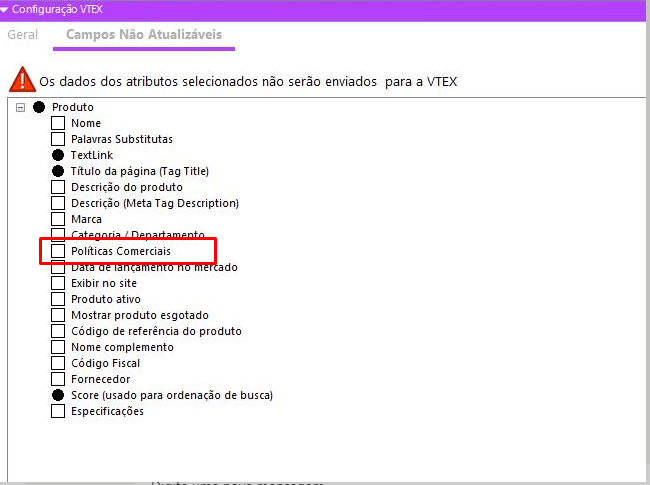Tick the Descrição (Meta Tag Description) checkbox
The width and height of the screenshot is (650, 485).
(58, 203)
